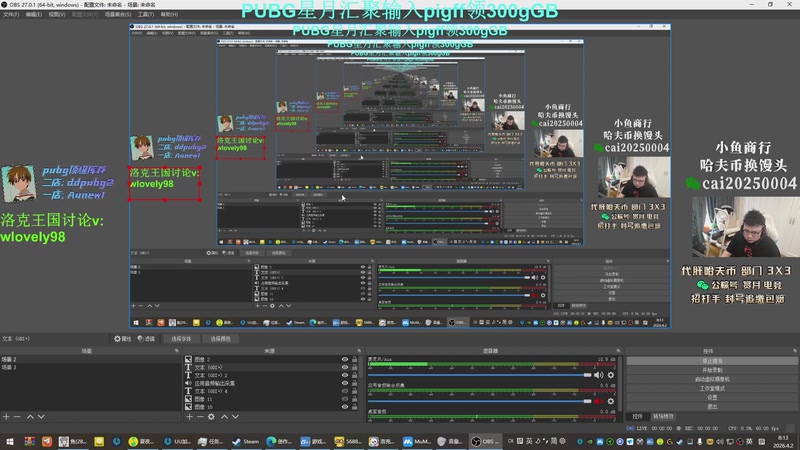
Task: Open the 工具(T) menu
Action: [x=146, y=14]
